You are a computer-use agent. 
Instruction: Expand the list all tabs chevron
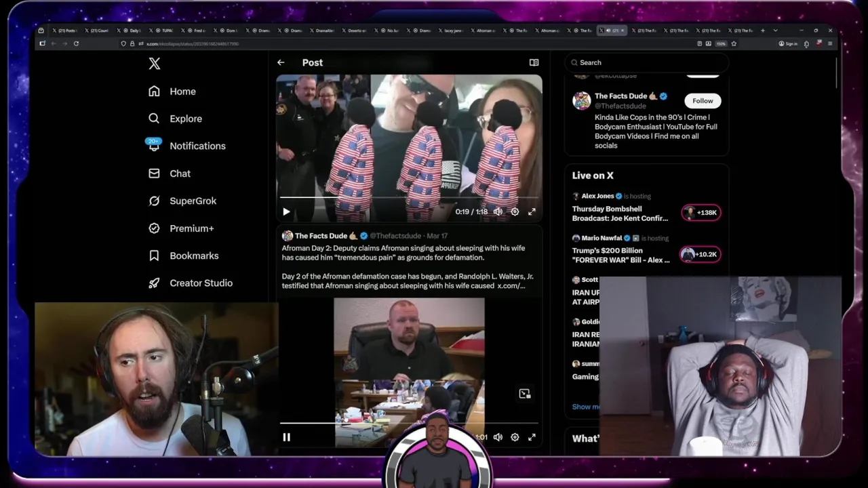click(775, 30)
